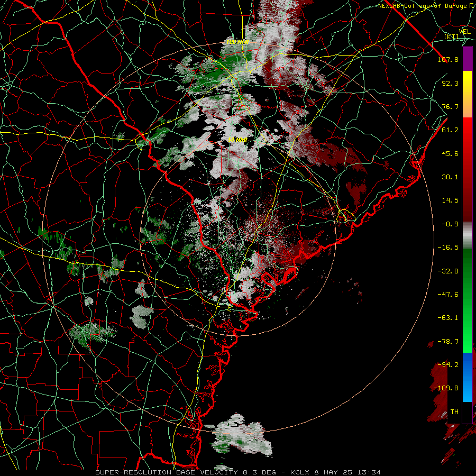Click the 100 NMI range ring label
Screen dimensions: 476x476
237,42
